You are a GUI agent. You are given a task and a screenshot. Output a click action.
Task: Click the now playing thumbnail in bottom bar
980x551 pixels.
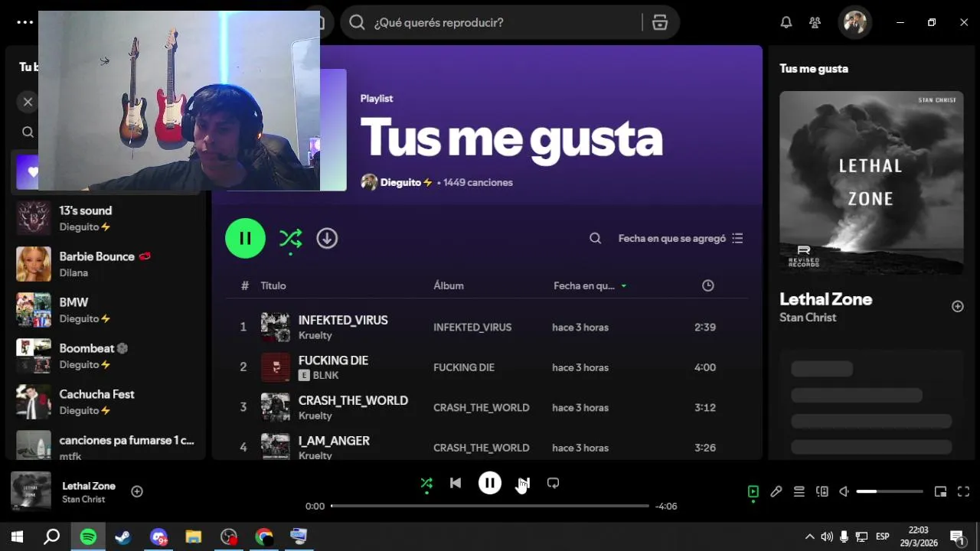coord(31,491)
